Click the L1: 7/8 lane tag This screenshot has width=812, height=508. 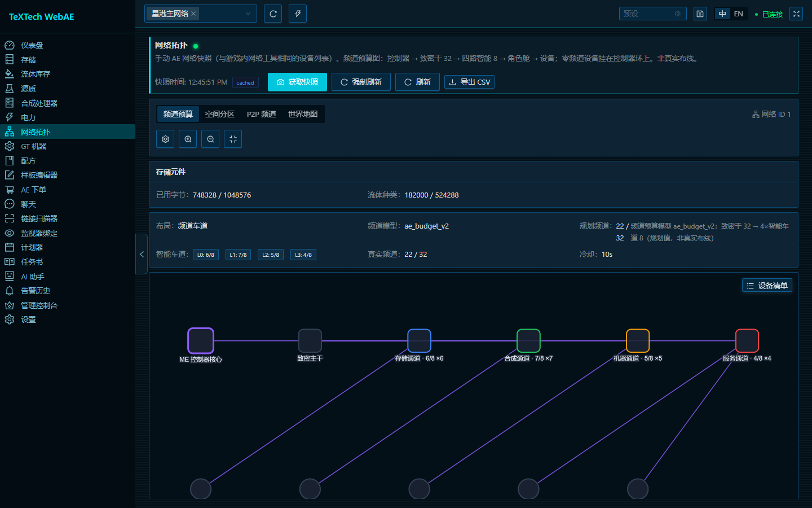[238, 255]
